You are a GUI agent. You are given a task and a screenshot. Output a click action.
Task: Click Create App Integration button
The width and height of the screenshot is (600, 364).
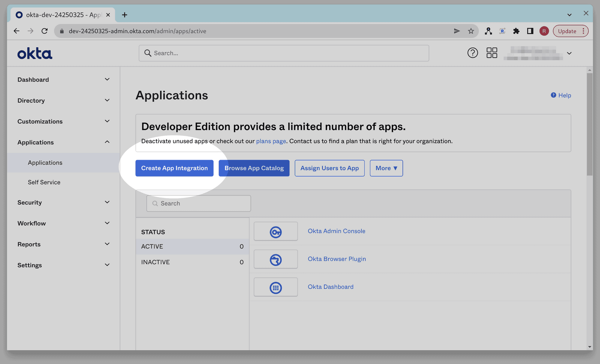click(174, 168)
